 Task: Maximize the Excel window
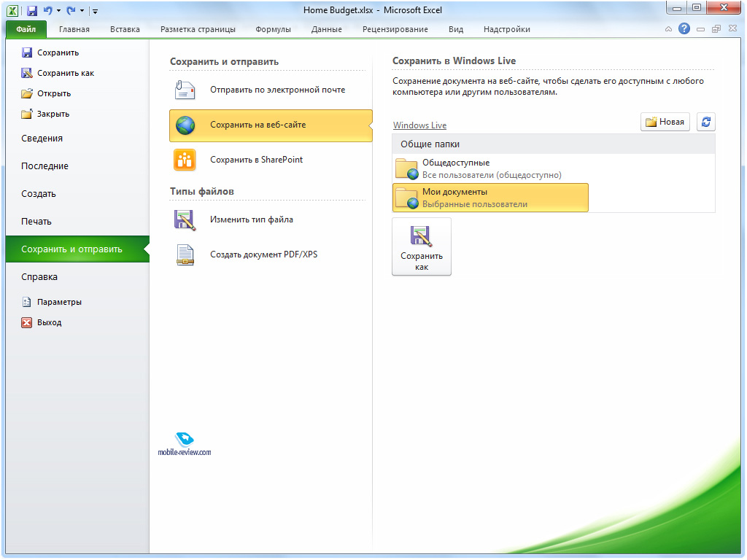pyautogui.click(x=697, y=7)
